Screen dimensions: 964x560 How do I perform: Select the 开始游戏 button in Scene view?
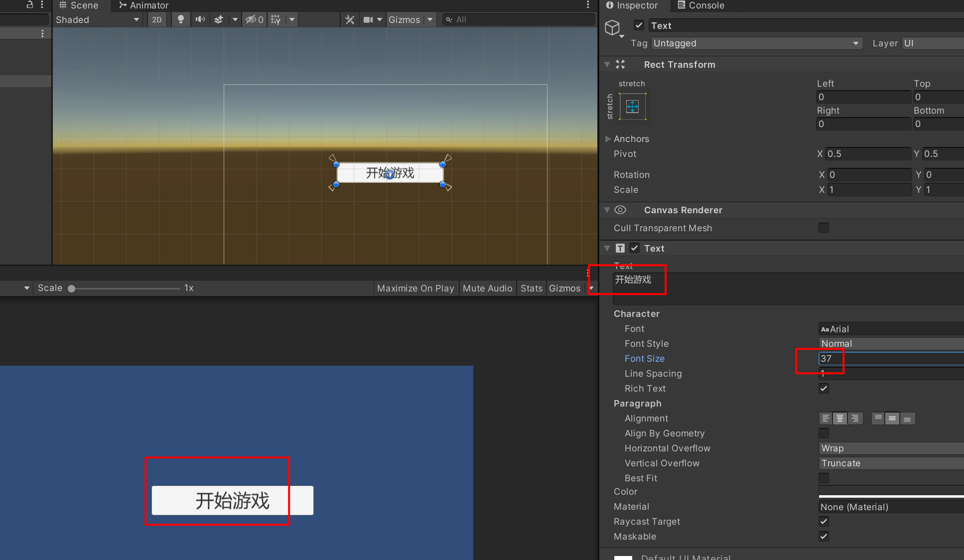pyautogui.click(x=390, y=173)
